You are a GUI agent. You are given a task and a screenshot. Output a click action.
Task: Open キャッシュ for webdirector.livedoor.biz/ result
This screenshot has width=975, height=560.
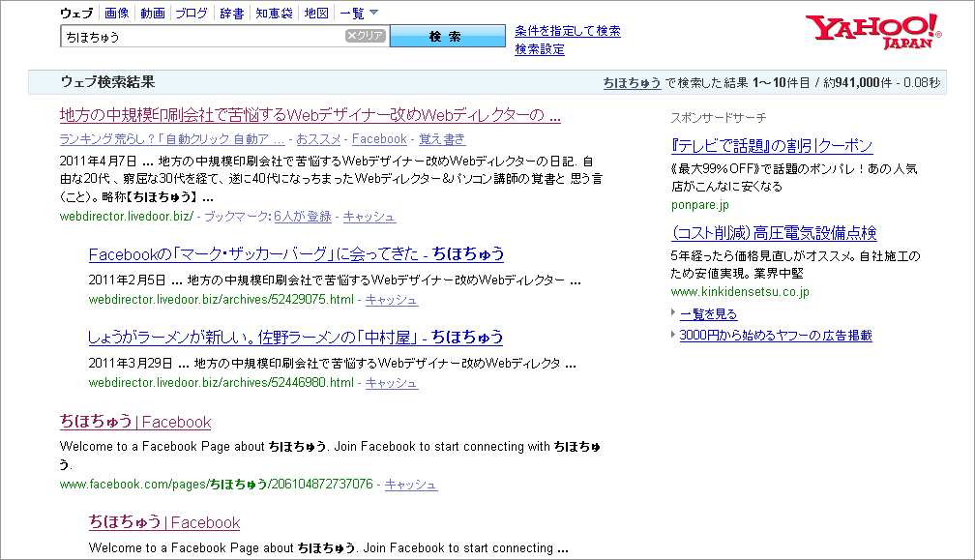click(369, 217)
